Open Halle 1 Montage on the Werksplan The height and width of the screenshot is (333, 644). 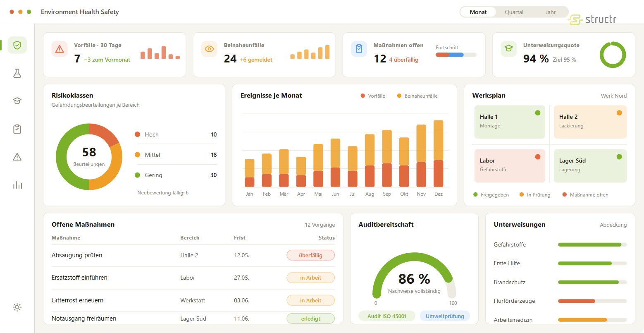point(510,122)
